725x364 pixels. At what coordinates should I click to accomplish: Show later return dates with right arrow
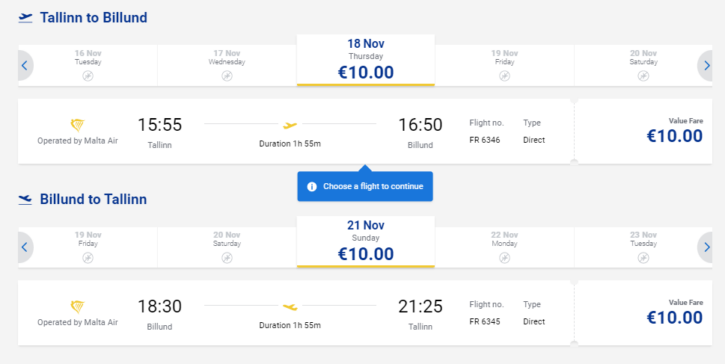(x=705, y=247)
